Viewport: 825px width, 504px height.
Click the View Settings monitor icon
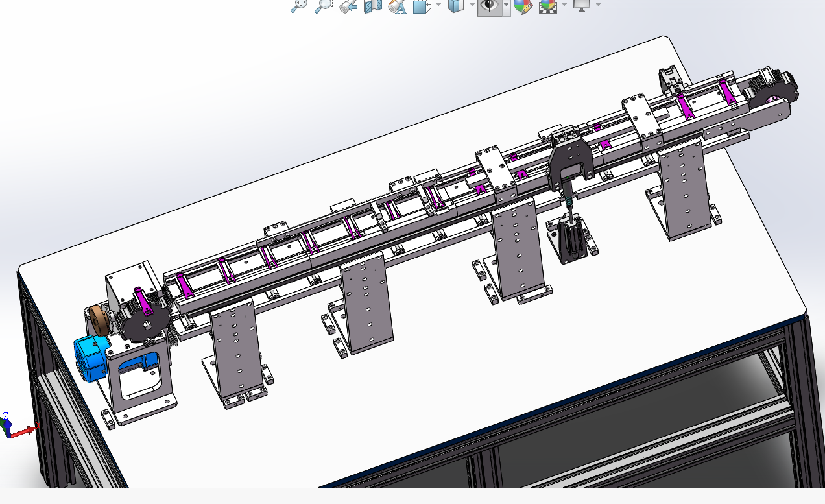582,5
